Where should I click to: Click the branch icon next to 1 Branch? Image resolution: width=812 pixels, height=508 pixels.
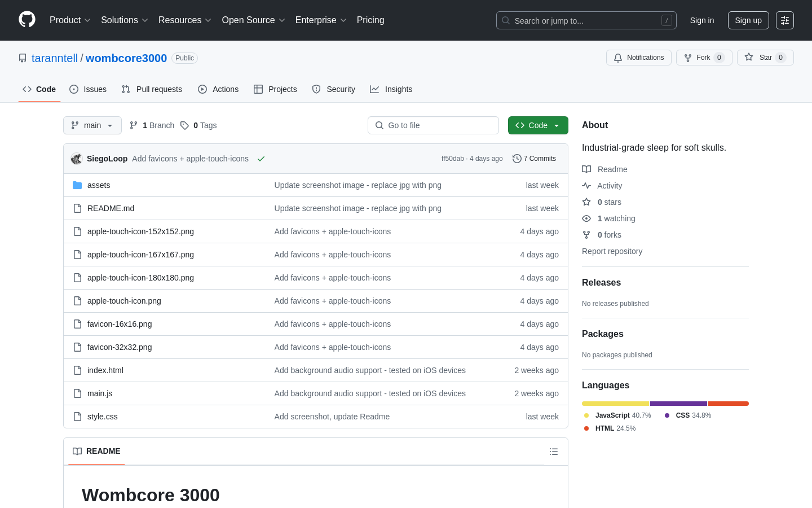(134, 125)
